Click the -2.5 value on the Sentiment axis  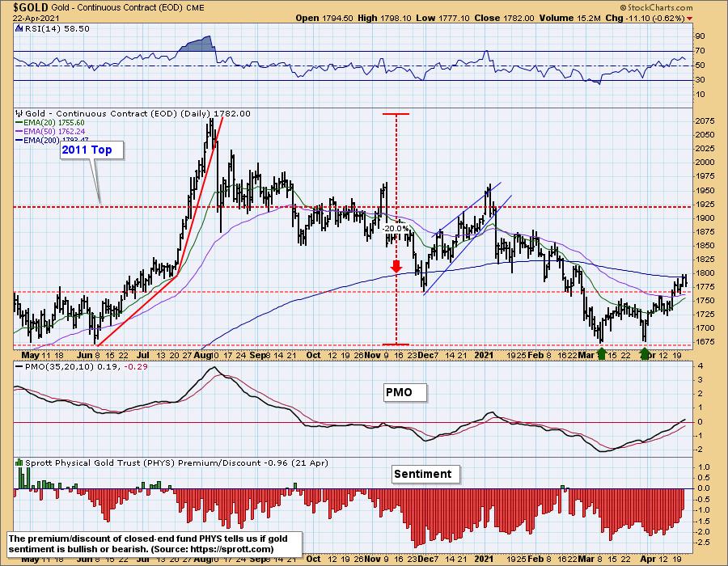point(702,543)
